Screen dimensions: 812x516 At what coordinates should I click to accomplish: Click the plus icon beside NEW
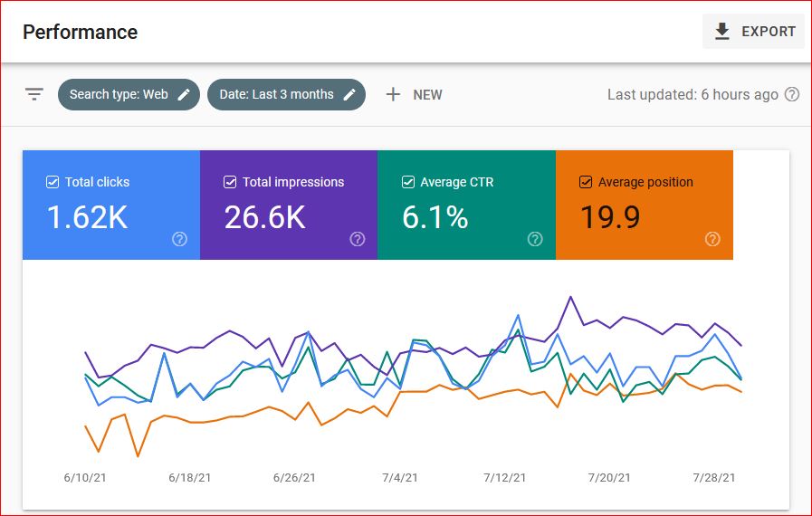[393, 94]
